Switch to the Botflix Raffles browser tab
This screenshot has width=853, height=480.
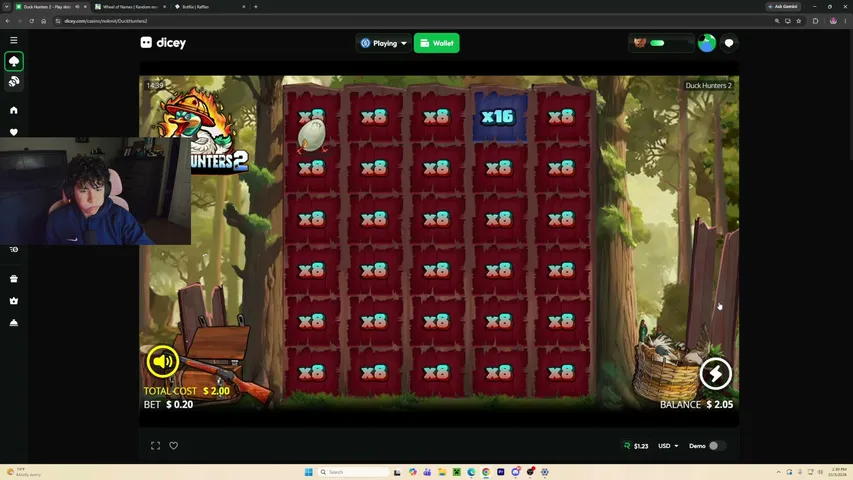pyautogui.click(x=209, y=7)
